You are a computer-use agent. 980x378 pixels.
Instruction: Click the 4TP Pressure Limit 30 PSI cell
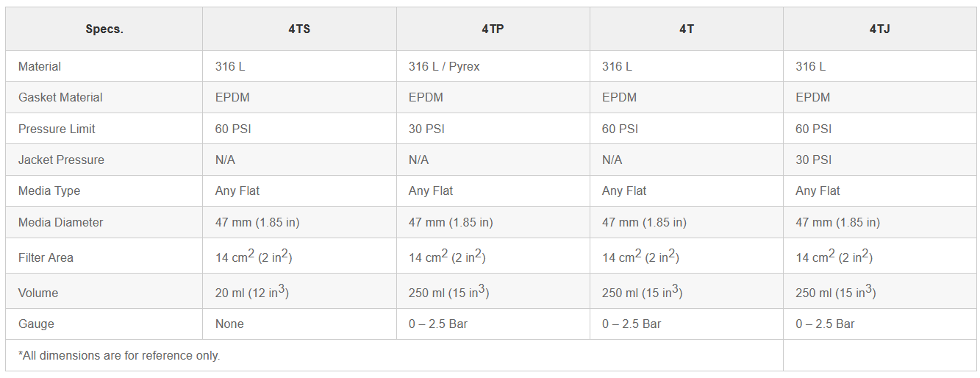[x=426, y=129]
